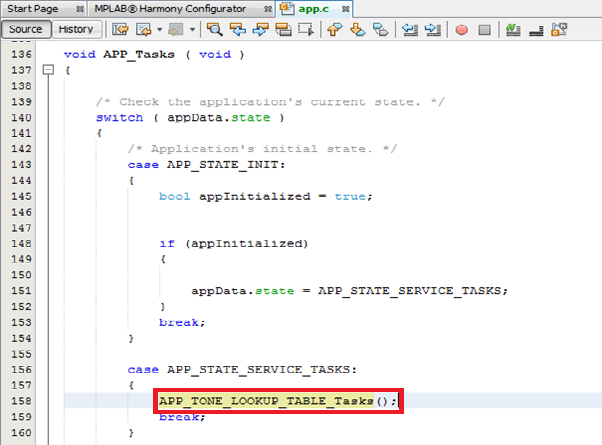Collapse the APP_Tasks function code fold
The image size is (602, 445).
click(47, 71)
